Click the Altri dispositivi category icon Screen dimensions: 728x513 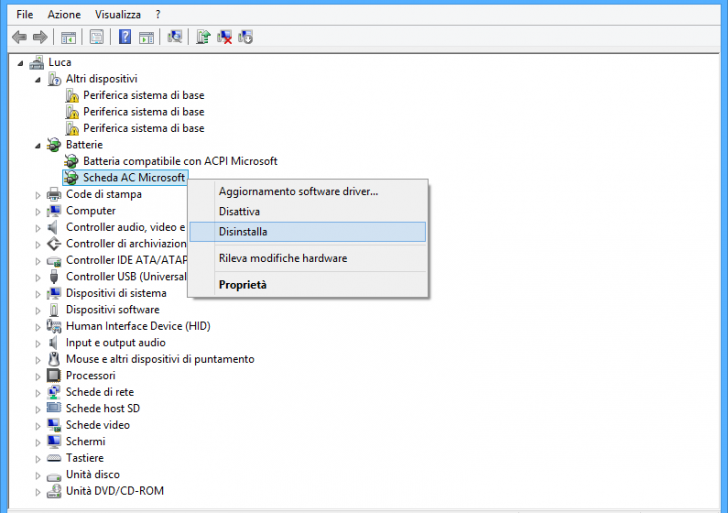[x=54, y=79]
